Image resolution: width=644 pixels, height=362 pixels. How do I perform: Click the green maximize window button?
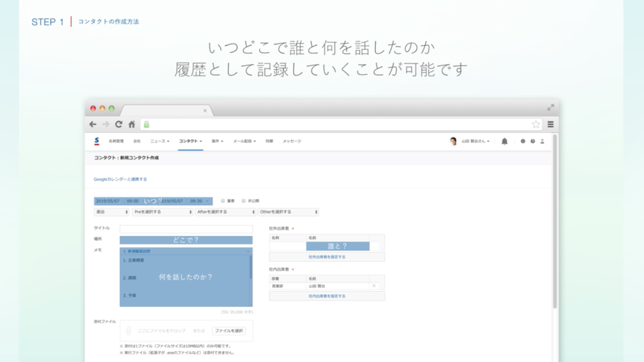pos(111,108)
